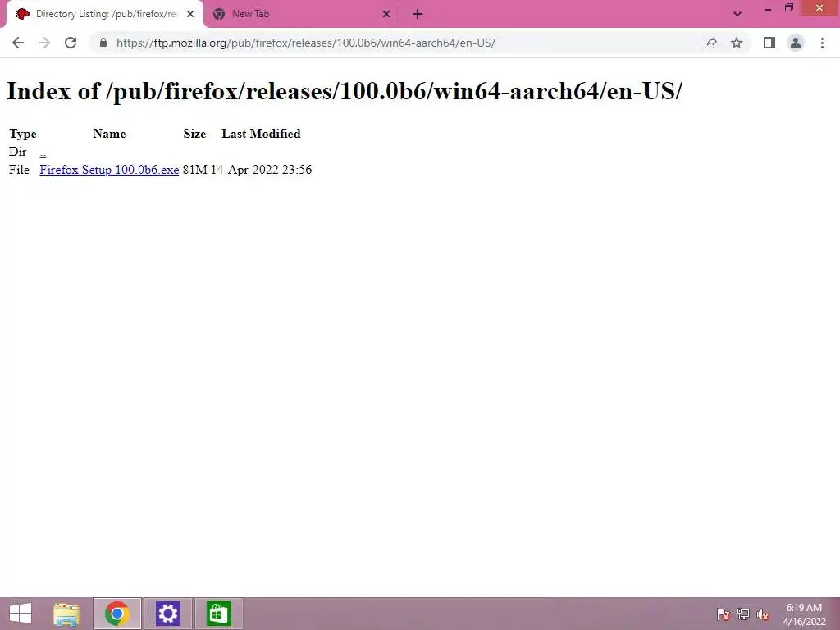Click the 81M file size value
This screenshot has width=840, height=630.
point(194,170)
